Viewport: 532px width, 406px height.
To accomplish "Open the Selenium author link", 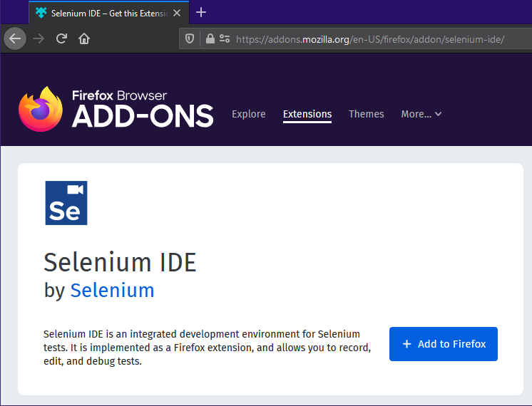I will 112,291.
